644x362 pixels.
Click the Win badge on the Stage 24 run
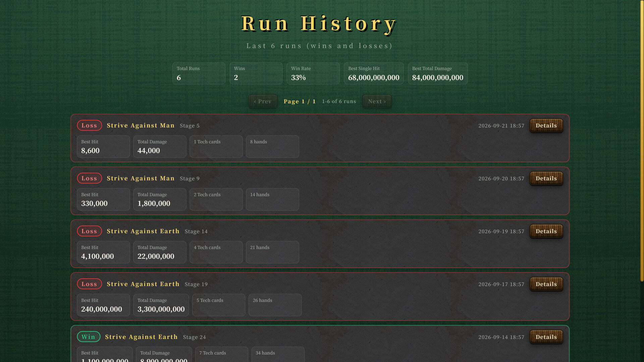89,337
